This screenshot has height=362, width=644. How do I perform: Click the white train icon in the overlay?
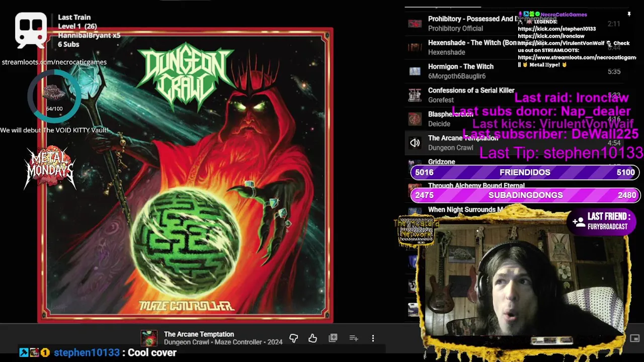pyautogui.click(x=31, y=31)
